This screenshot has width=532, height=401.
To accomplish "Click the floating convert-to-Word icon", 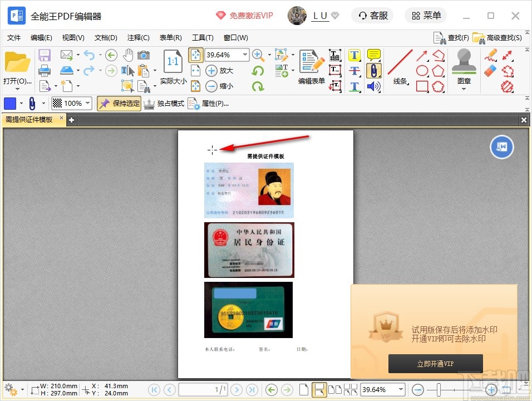I will [x=501, y=147].
